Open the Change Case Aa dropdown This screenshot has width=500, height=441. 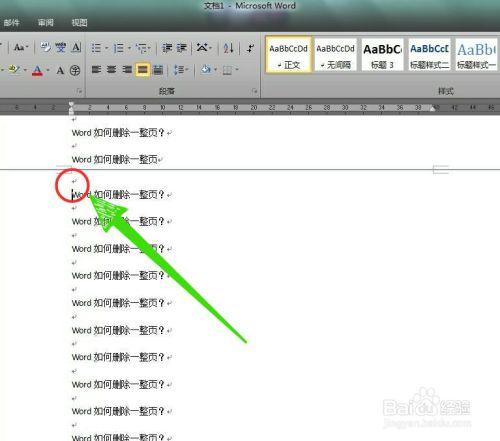(21, 48)
